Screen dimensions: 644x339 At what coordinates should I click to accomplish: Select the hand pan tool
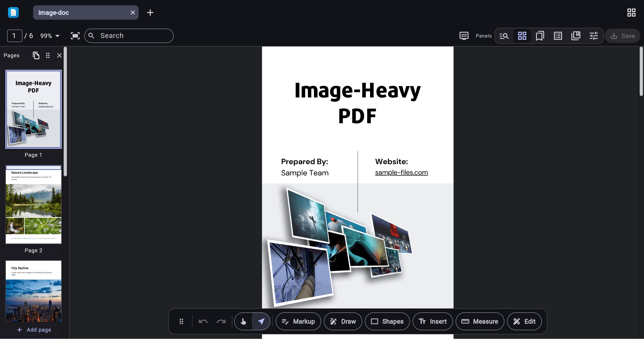(x=243, y=321)
